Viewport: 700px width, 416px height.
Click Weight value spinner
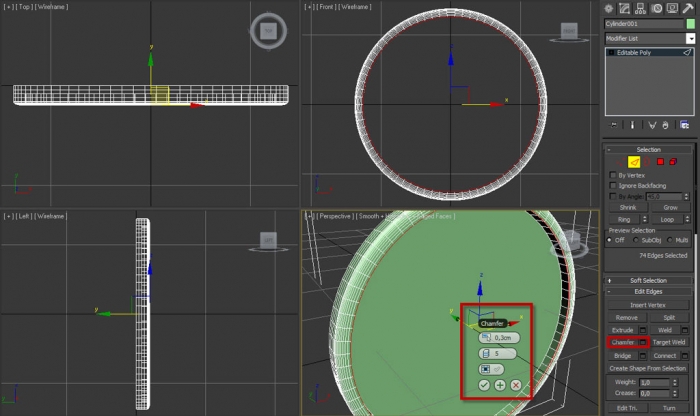tap(675, 383)
